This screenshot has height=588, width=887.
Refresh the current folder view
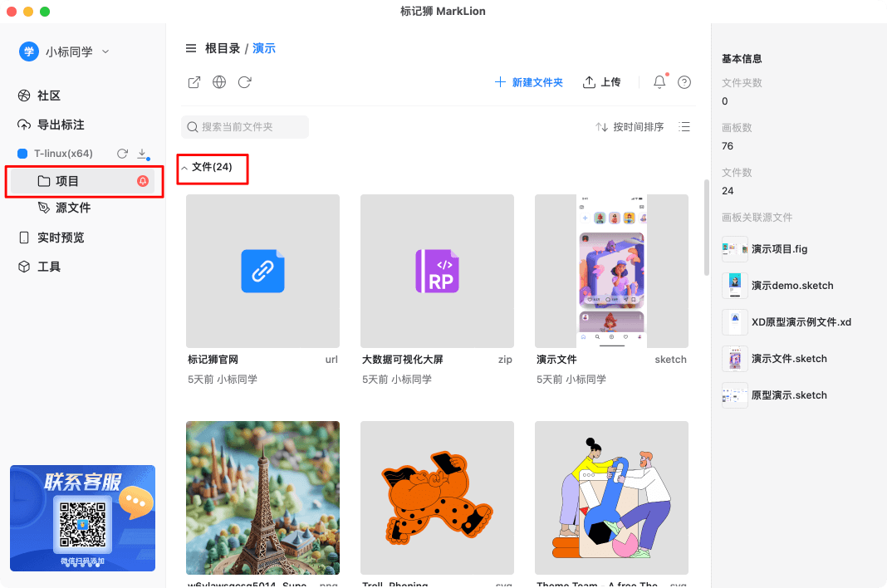click(243, 82)
